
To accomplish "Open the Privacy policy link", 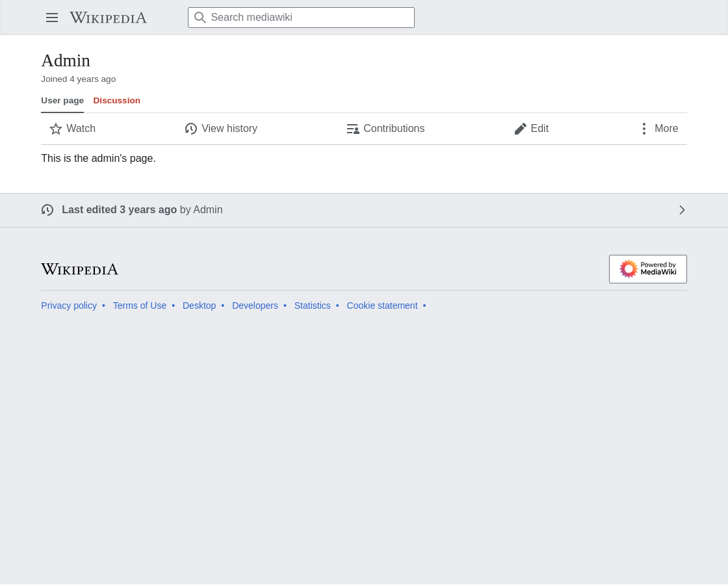I will pos(69,305).
